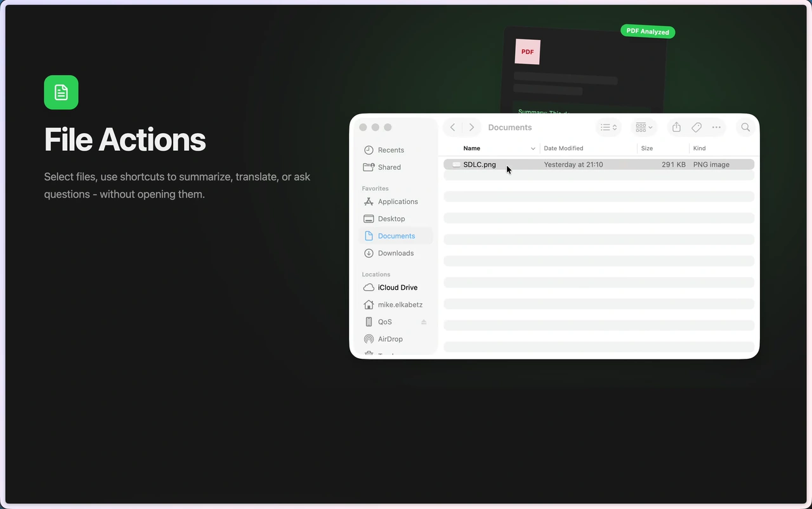Image resolution: width=812 pixels, height=509 pixels.
Task: Click the Date Modified column header
Action: coord(563,148)
